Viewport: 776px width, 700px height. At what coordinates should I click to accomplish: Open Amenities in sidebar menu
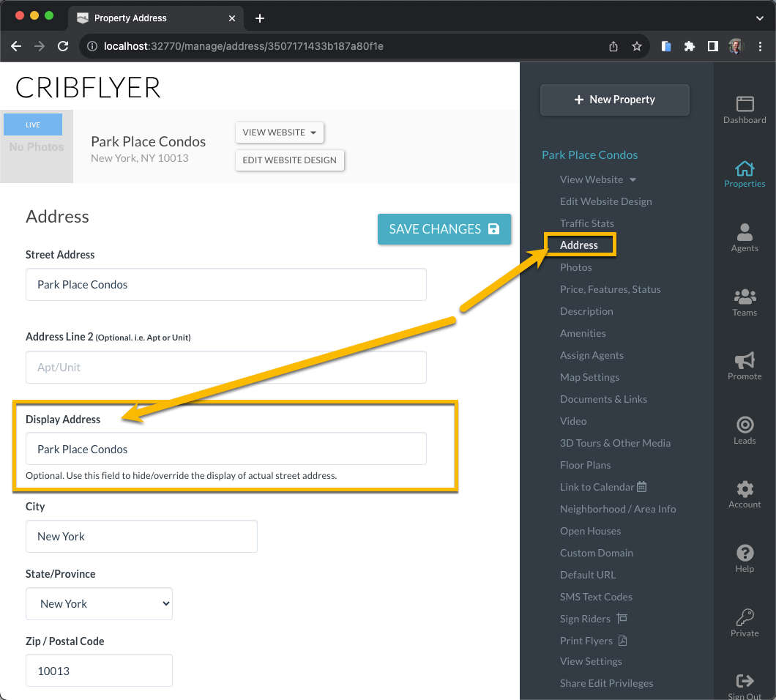pyautogui.click(x=583, y=333)
